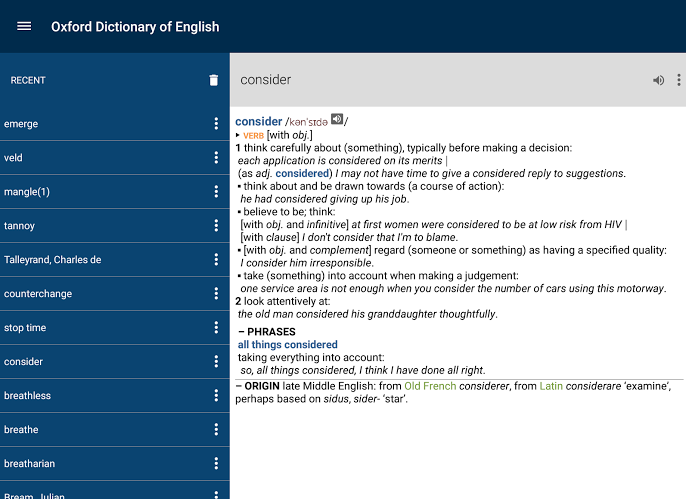This screenshot has width=686, height=500.
Task: Click the Oxford Dictionary of English title
Action: point(135,27)
